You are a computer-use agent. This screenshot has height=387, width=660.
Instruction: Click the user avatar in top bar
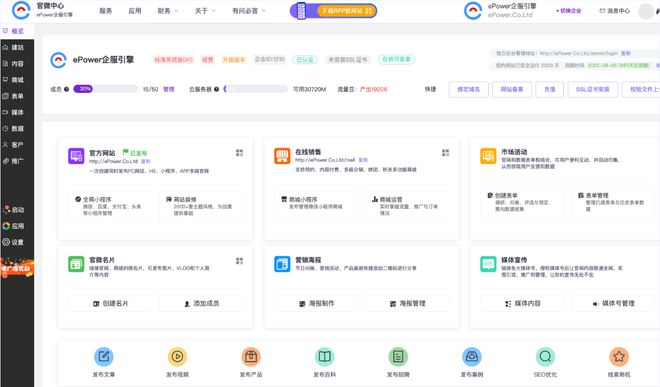[646, 11]
